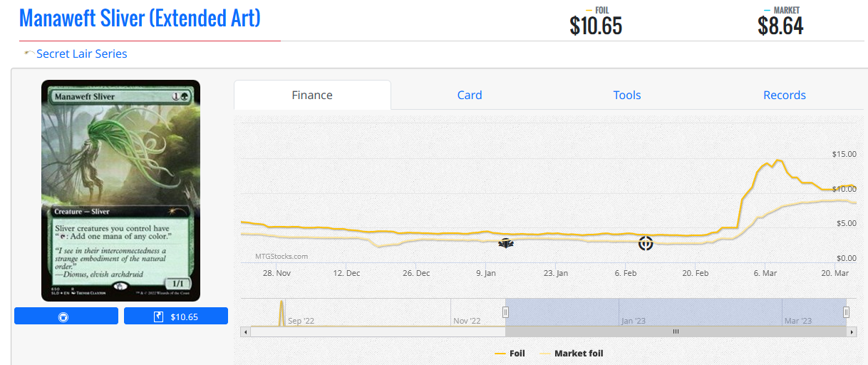This screenshot has height=365, width=868.
Task: Click the 23. Jan date label
Action: pyautogui.click(x=556, y=273)
